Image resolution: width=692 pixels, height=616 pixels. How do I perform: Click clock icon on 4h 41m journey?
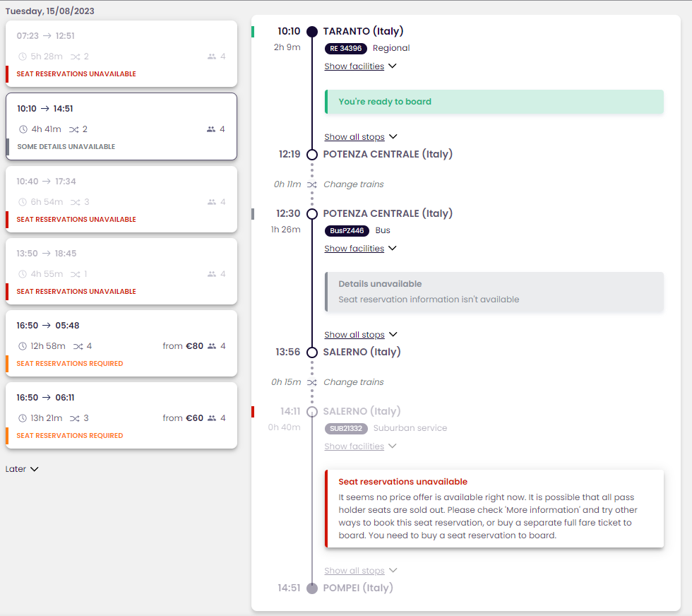(x=23, y=129)
